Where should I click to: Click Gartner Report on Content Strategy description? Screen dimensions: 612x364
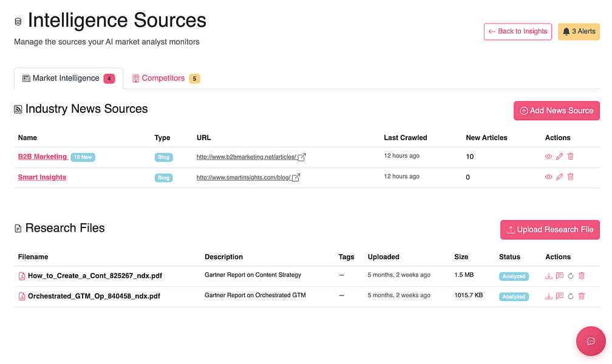click(253, 275)
